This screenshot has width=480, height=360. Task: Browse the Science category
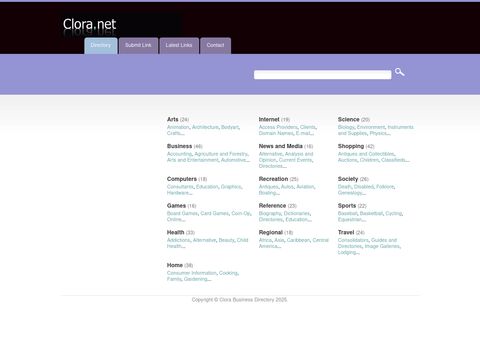(x=349, y=119)
